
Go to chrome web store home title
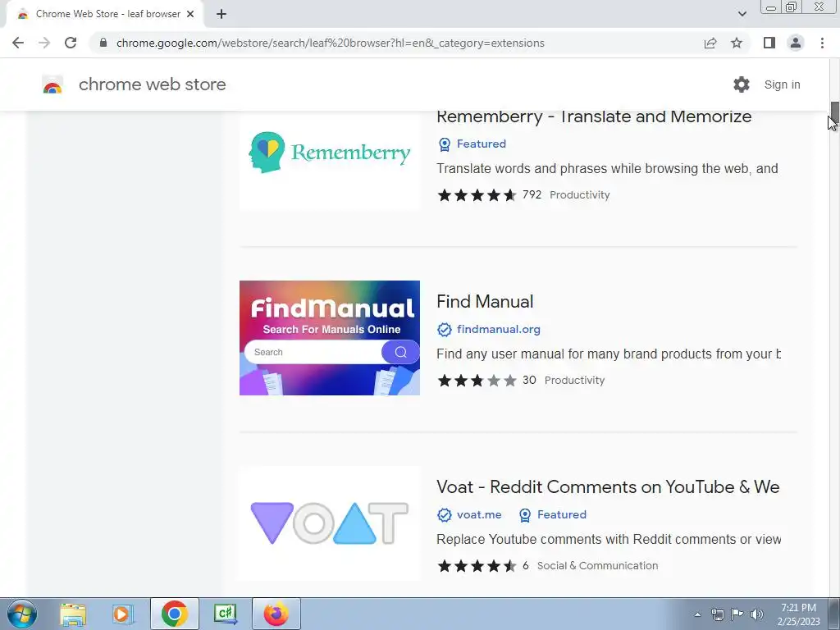[152, 84]
